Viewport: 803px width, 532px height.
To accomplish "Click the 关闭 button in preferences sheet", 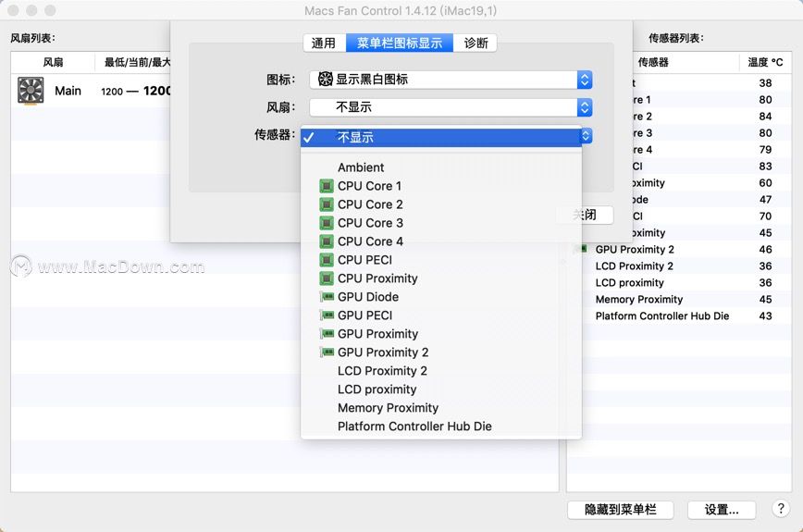I will coord(585,215).
